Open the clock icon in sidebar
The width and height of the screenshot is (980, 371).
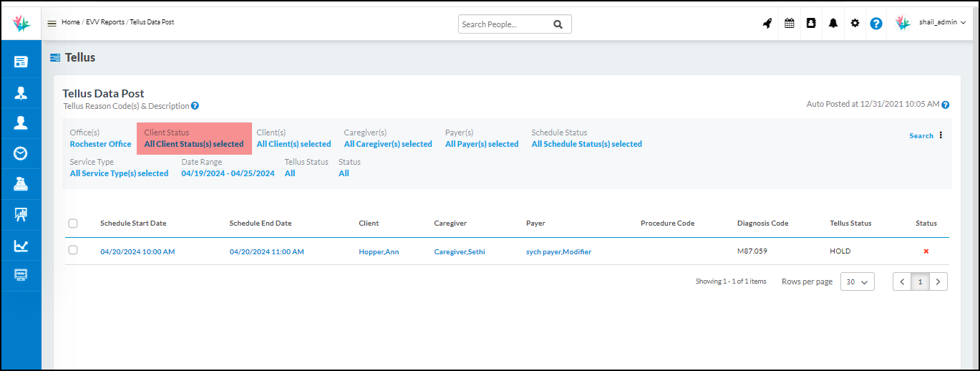[x=21, y=153]
